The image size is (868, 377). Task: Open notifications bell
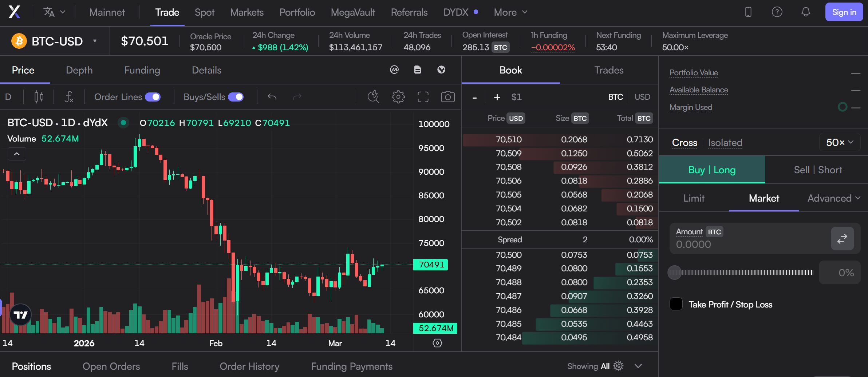click(806, 12)
